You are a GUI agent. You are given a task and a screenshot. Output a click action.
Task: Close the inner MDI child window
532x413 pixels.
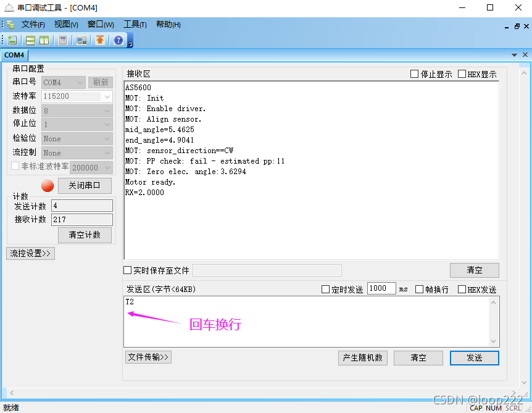[x=526, y=26]
